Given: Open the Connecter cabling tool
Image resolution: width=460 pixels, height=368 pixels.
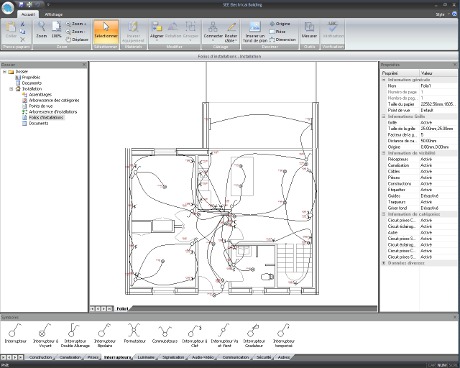Looking at the screenshot, I should click(x=213, y=31).
